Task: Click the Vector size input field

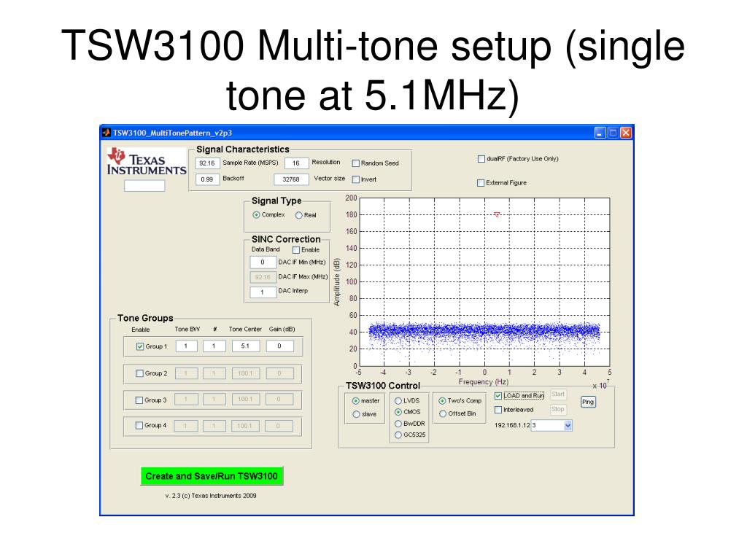Action: 291,179
